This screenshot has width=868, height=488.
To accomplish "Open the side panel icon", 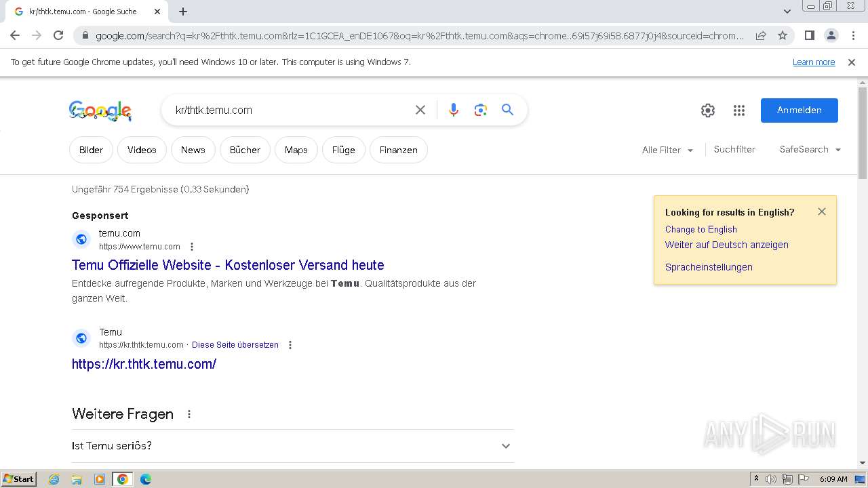I will (809, 35).
